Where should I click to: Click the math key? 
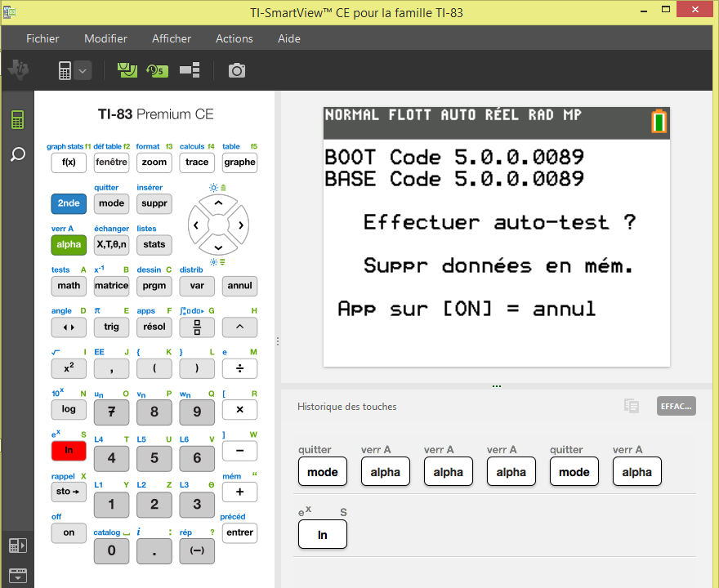tap(69, 286)
